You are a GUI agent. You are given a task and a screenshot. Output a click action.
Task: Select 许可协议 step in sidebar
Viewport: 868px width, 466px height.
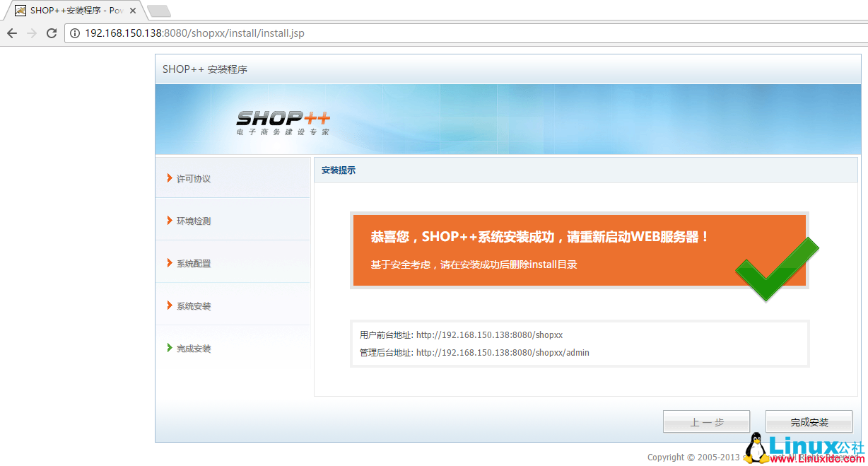pos(193,179)
